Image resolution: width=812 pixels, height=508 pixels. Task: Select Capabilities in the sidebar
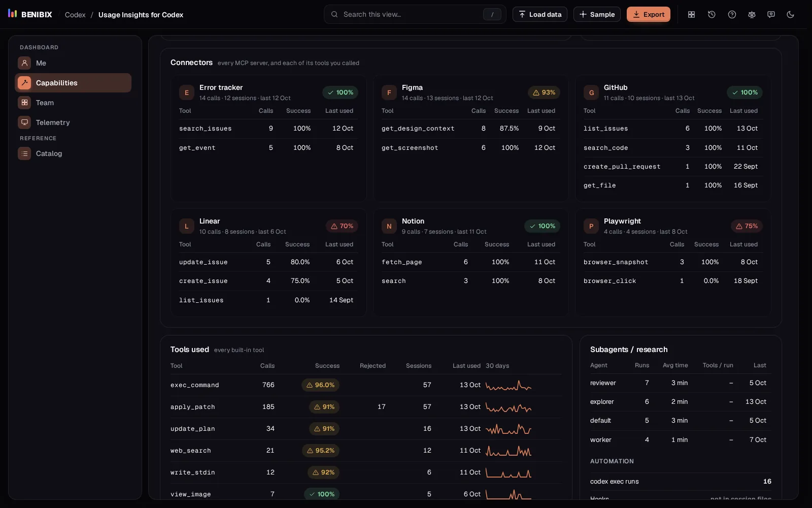point(73,83)
